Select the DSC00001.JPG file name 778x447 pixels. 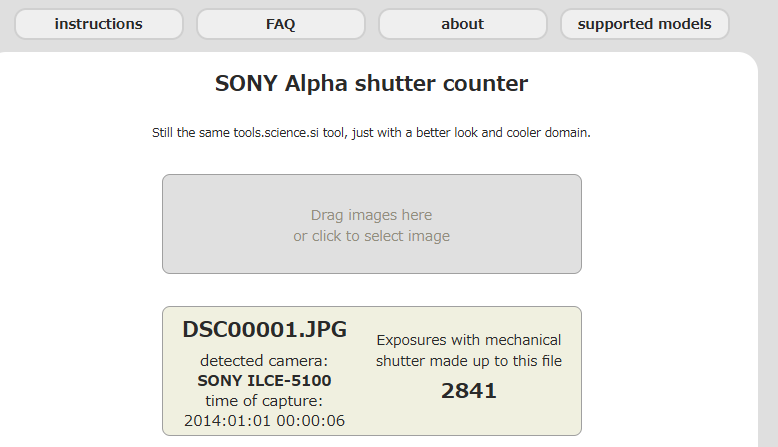click(x=264, y=329)
